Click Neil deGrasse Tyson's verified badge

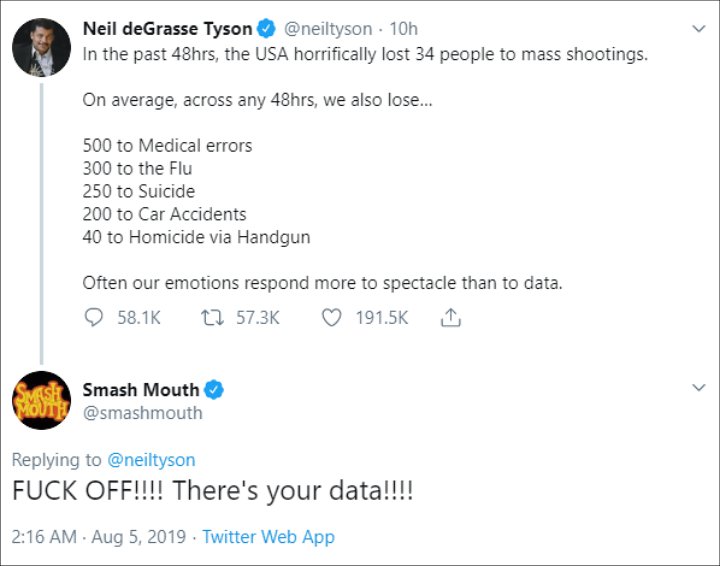(266, 29)
